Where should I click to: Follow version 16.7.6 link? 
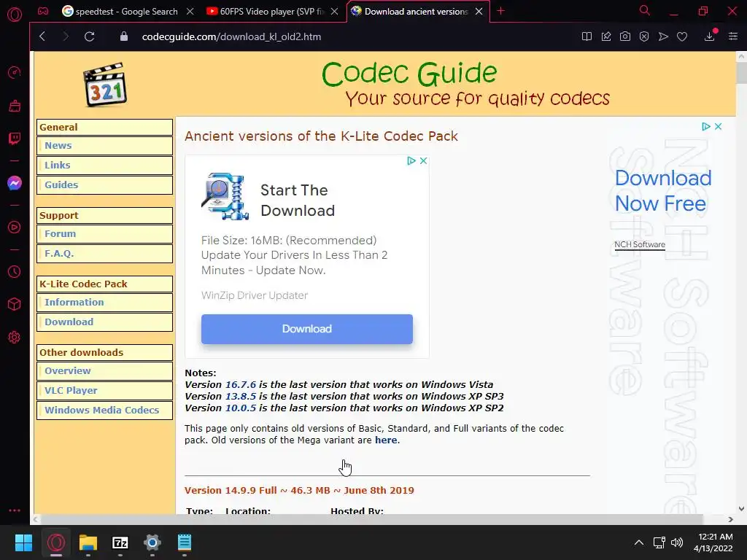pyautogui.click(x=241, y=384)
